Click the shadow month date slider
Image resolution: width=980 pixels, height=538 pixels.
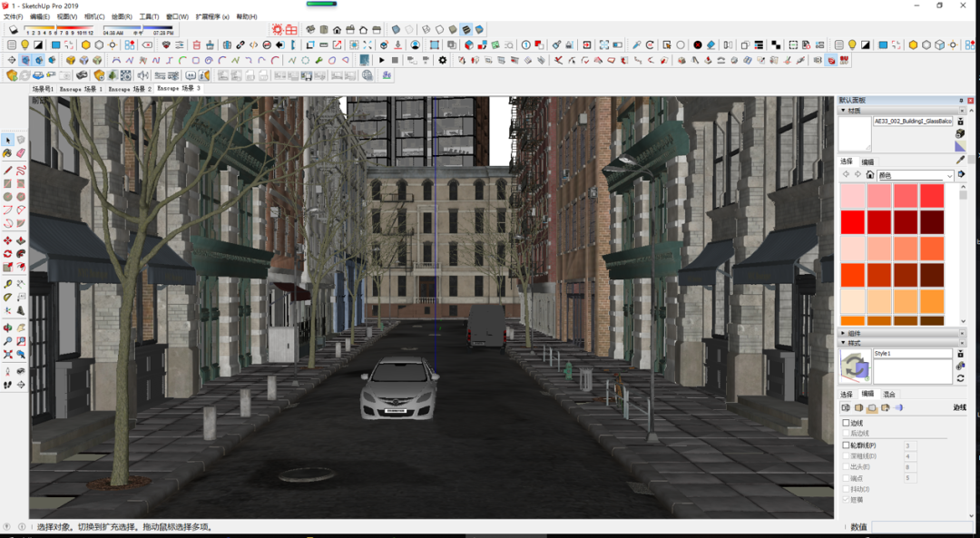click(x=59, y=28)
